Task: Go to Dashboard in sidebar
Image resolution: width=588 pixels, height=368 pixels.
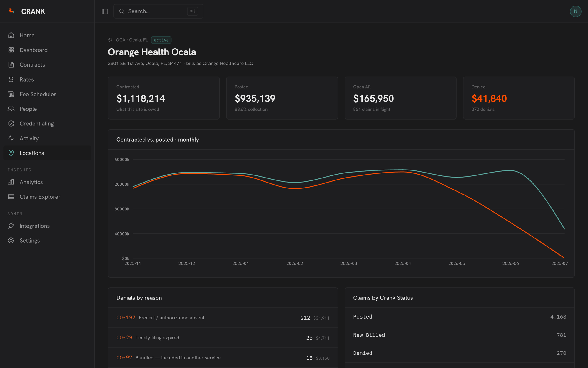Action: [47, 50]
